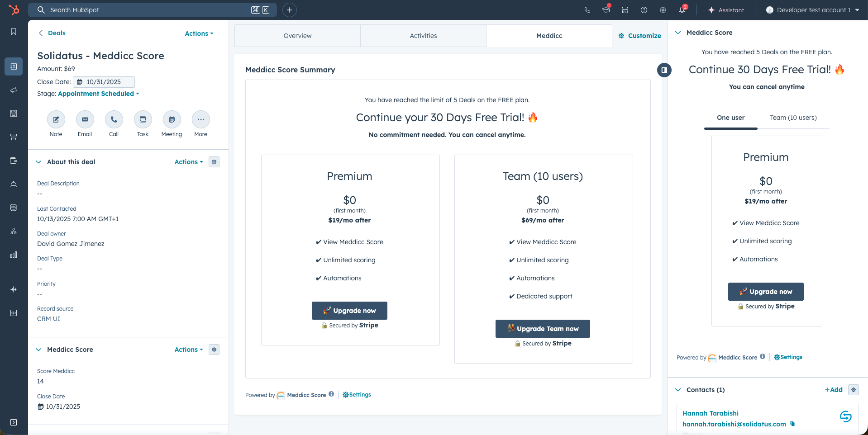
Task: Open the settings gear in top bar
Action: [x=663, y=10]
